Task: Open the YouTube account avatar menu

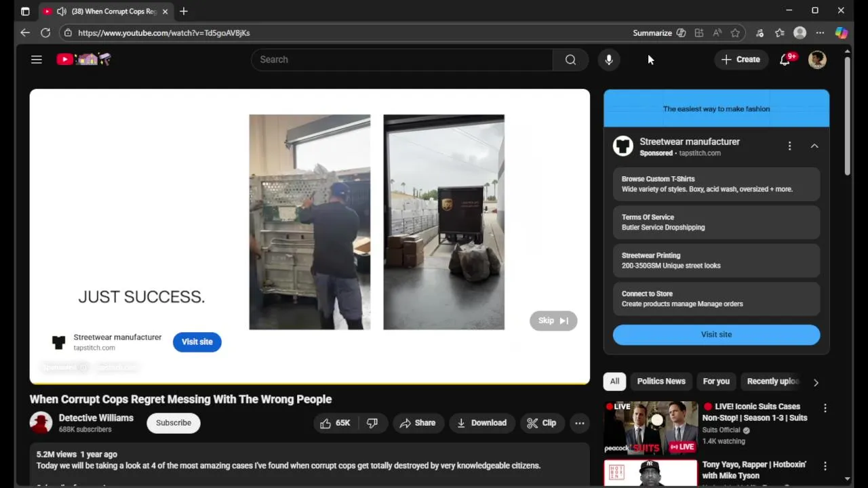Action: [x=818, y=60]
